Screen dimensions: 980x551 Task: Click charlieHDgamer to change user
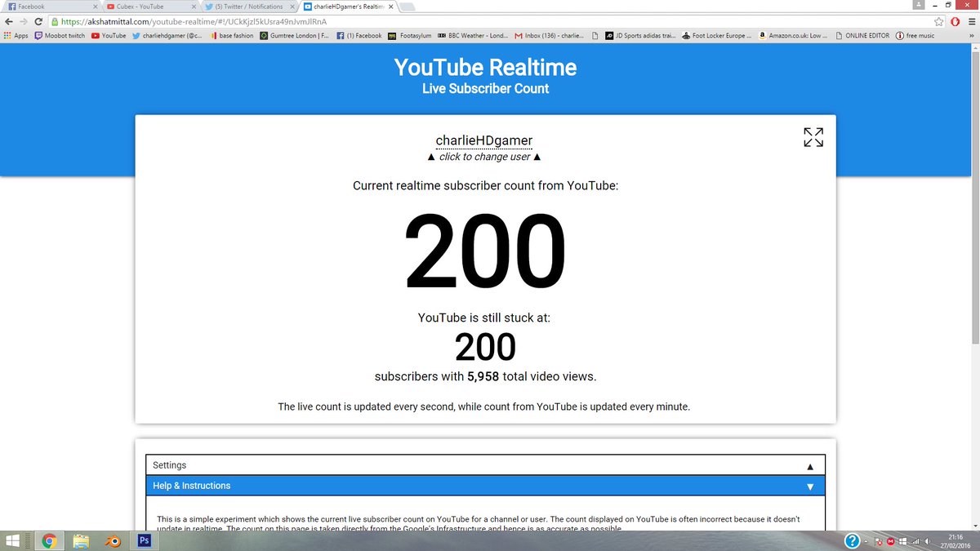(x=484, y=140)
